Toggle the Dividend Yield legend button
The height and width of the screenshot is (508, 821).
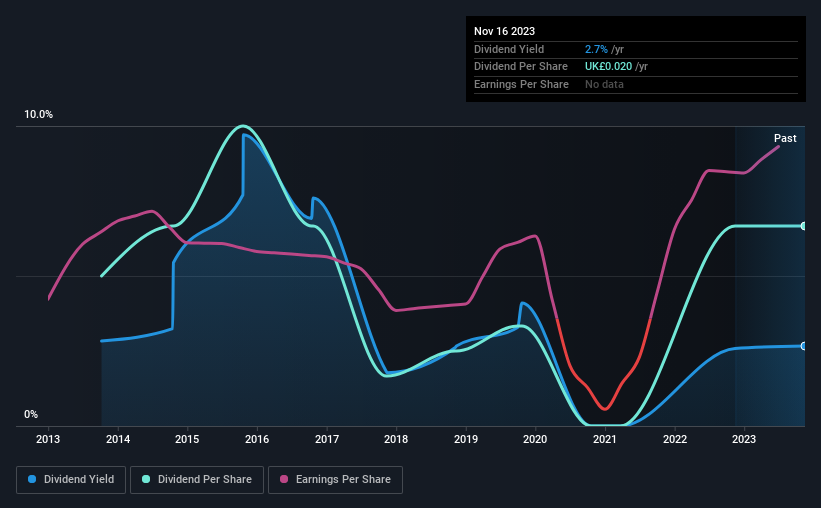[x=71, y=480]
